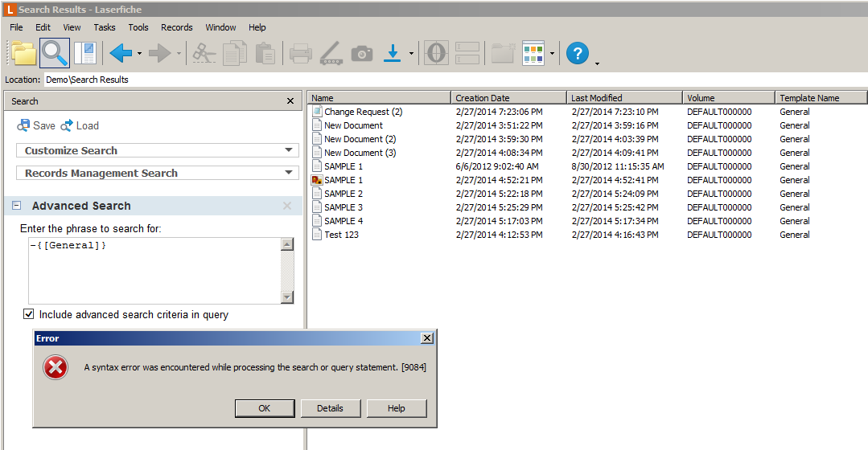Screen dimensions: 868x450
Task: Click the blue Back arrow icon
Action: tap(121, 54)
